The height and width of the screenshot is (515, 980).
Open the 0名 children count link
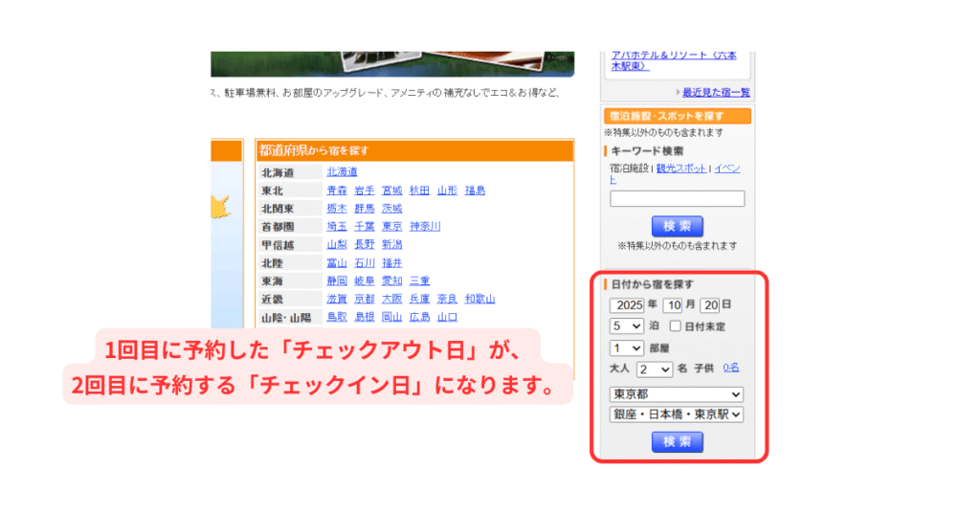[x=731, y=368]
